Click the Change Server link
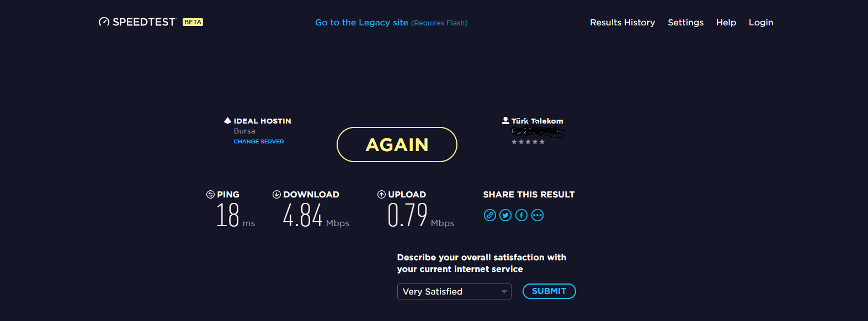Viewport: 868px width, 321px height. click(x=259, y=142)
